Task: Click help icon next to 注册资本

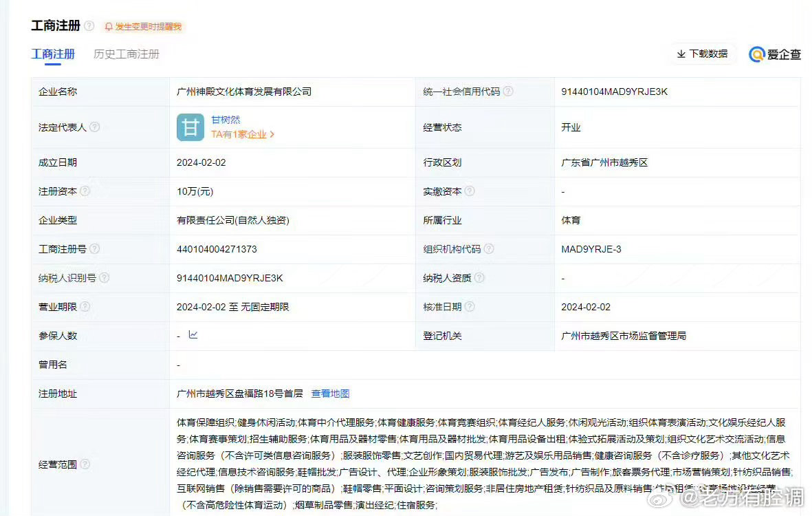Action: 85,191
